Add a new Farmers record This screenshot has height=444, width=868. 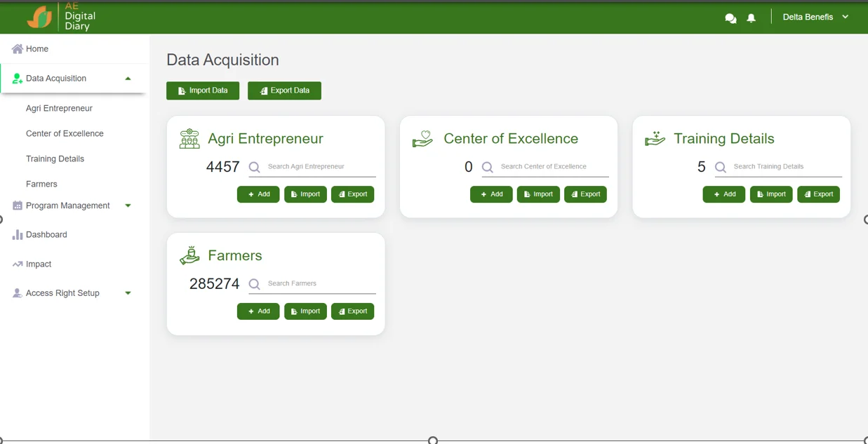(x=258, y=311)
